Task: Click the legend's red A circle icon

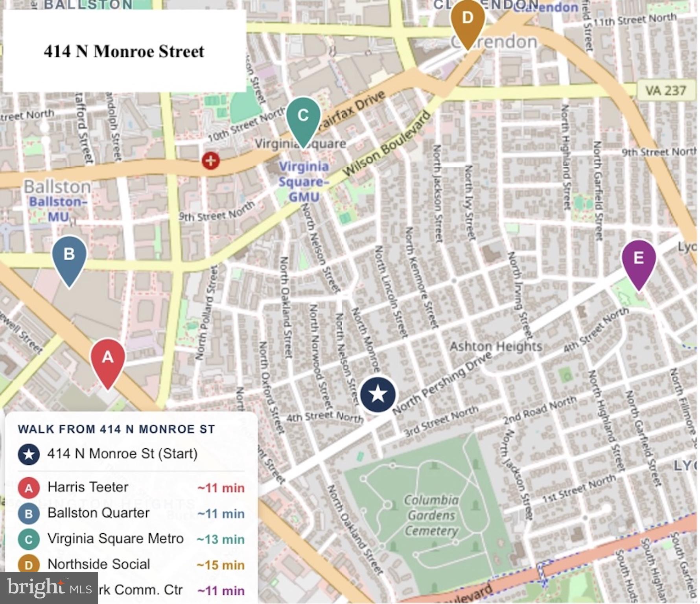Action: click(29, 488)
